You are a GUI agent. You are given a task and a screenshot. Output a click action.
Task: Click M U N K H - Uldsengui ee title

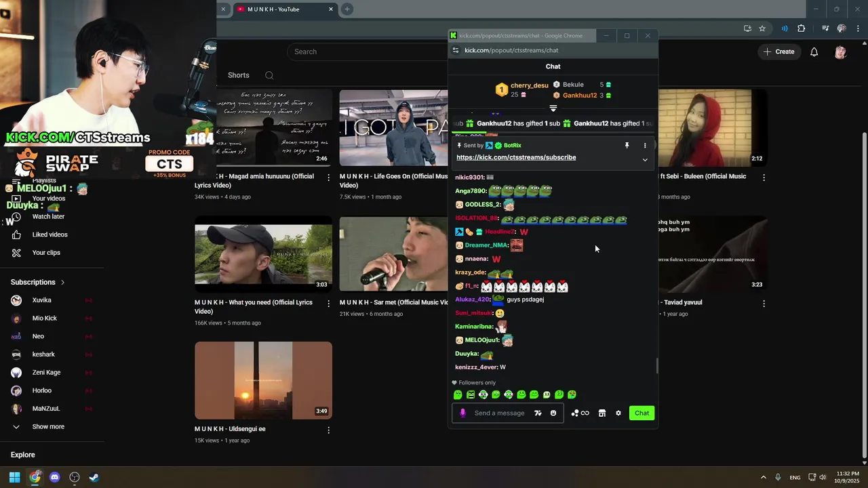tap(230, 429)
